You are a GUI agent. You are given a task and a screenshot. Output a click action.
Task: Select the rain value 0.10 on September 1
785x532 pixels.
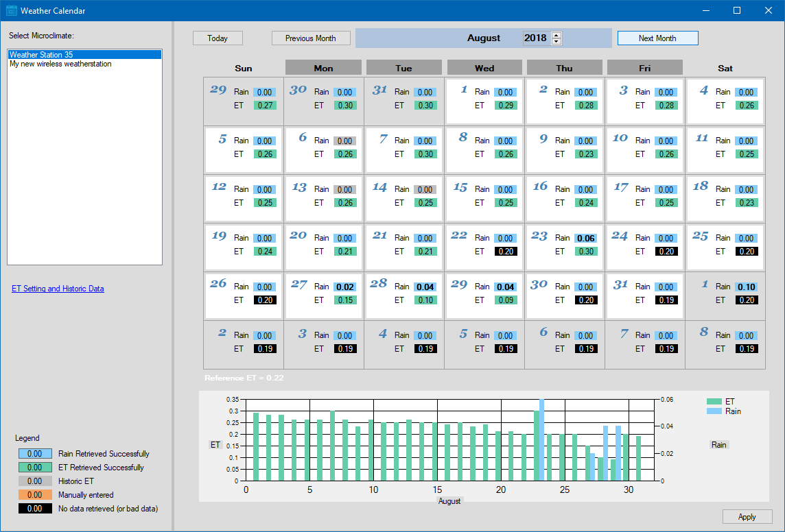tap(747, 287)
